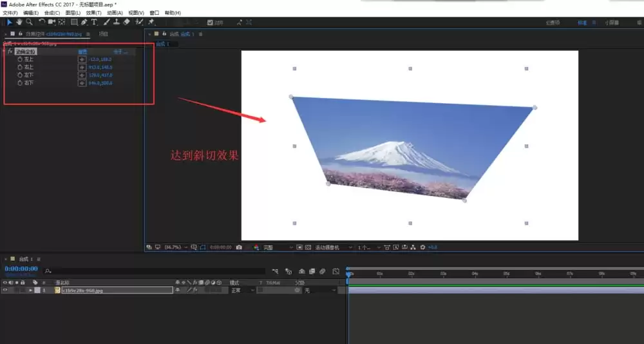
Task: Toggle the snapping checkbox in toolbar
Action: click(x=210, y=23)
